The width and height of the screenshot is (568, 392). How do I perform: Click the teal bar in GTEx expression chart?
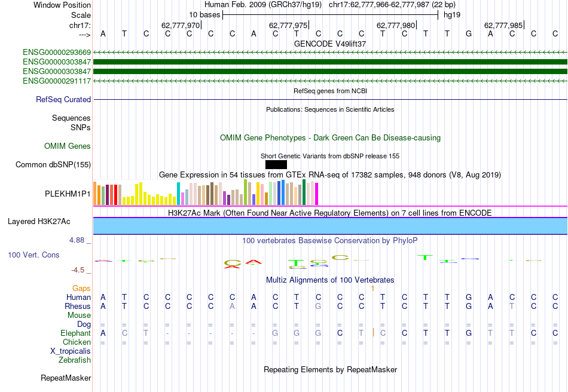coord(179,194)
